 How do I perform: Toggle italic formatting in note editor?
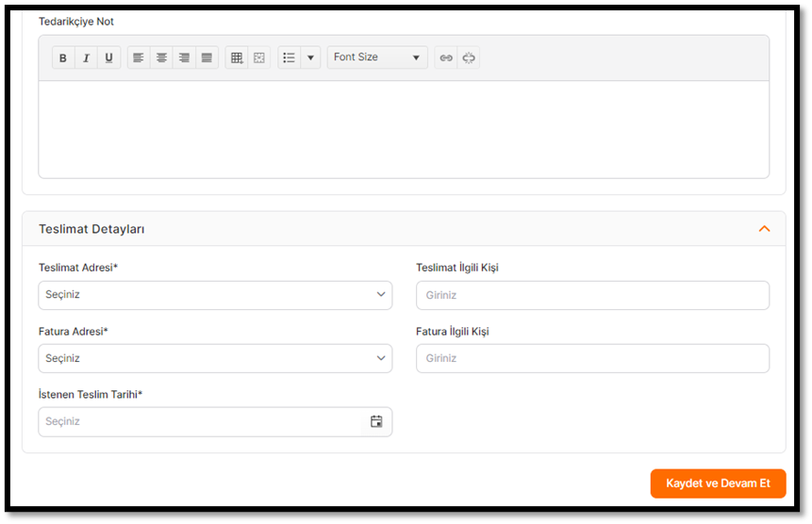pos(86,57)
